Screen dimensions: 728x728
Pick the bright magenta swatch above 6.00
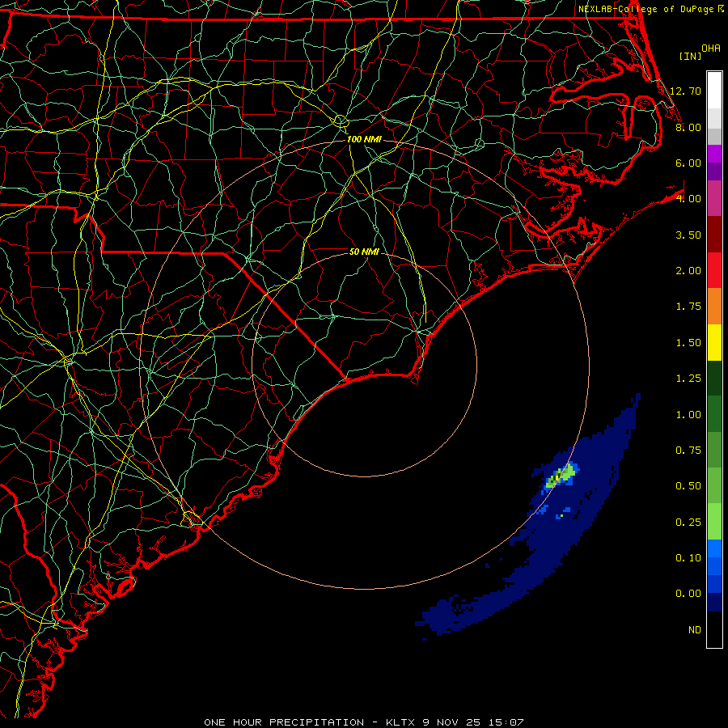(714, 154)
